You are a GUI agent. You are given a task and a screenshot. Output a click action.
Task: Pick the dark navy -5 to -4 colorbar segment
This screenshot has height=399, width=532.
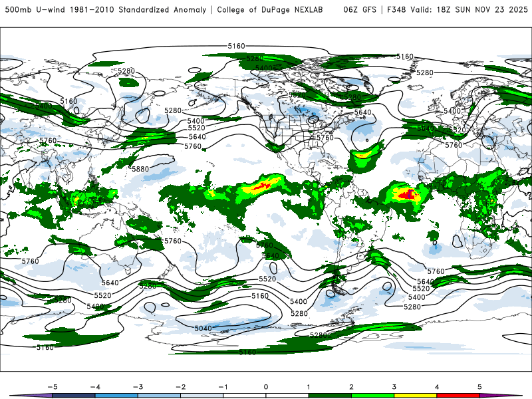point(74,396)
